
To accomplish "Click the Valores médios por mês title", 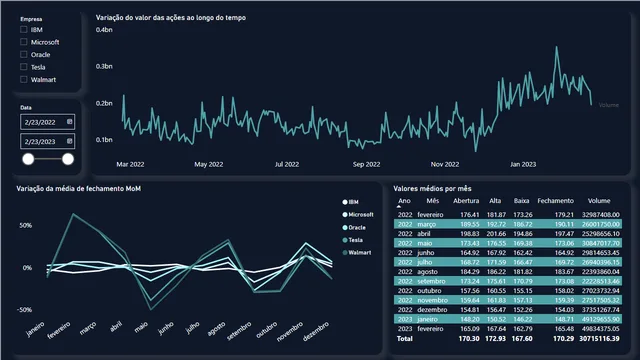I will [432, 189].
